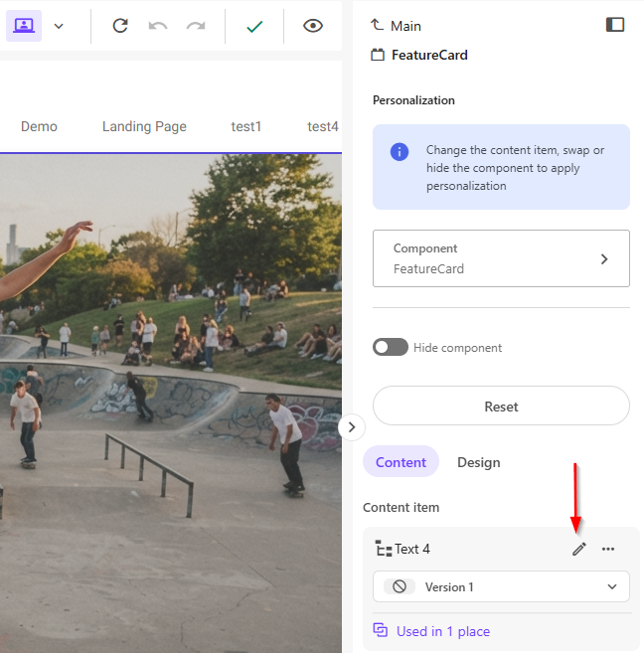Click the Reset button
The width and height of the screenshot is (644, 653).
click(x=501, y=406)
